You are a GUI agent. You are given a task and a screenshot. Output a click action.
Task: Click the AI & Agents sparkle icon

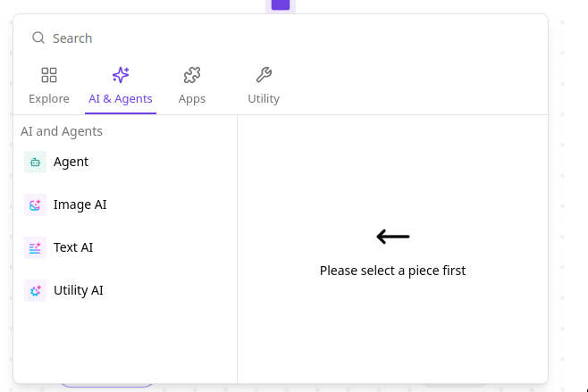click(x=121, y=75)
